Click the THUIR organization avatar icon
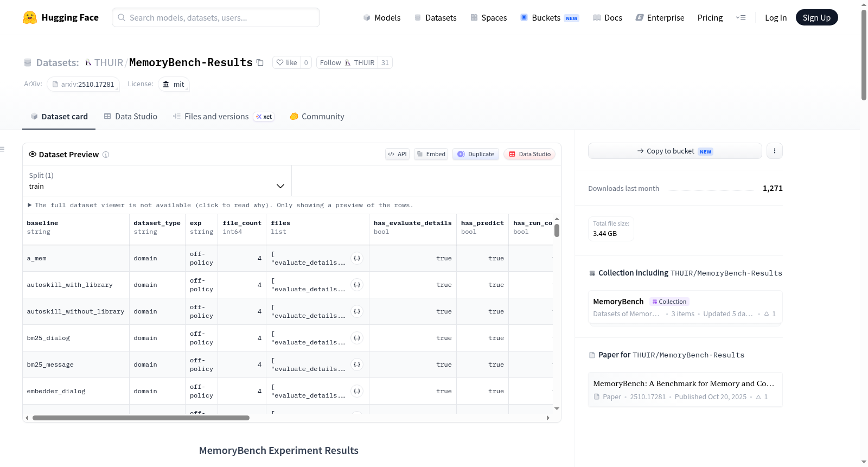This screenshot has width=868, height=467. [88, 63]
